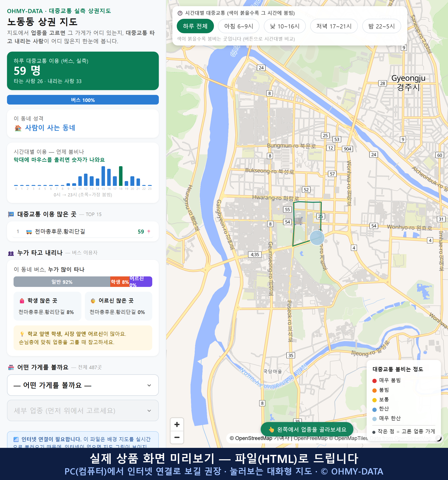Zoom out the map with minus button
The width and height of the screenshot is (448, 480).
pos(177,437)
